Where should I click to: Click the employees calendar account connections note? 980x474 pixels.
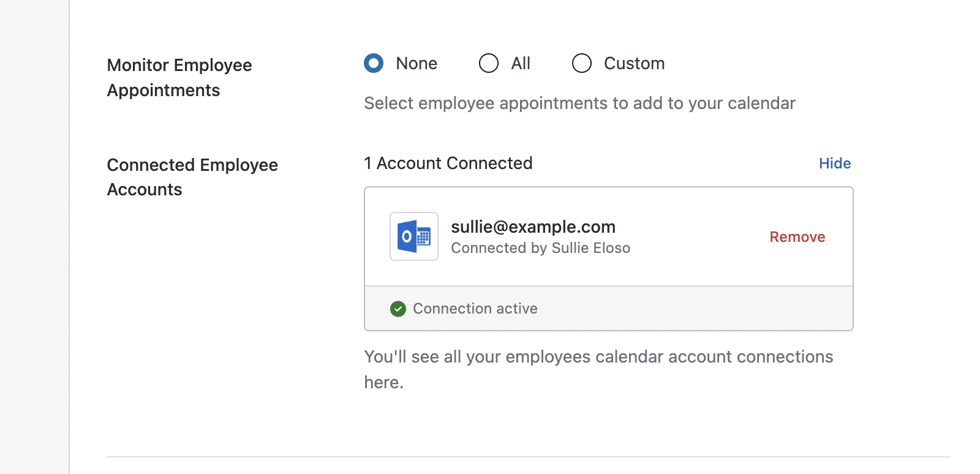click(598, 369)
